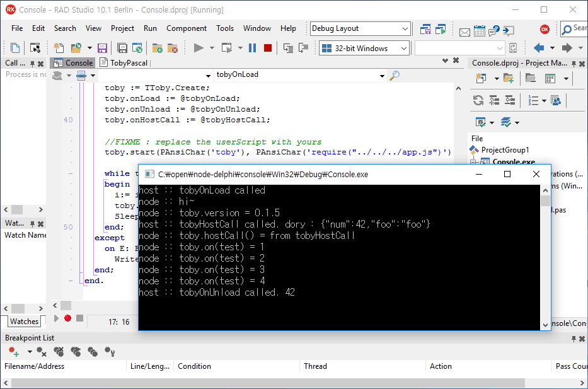Open the Debug Layout combo box
Viewport: 588px width, 389px height.
[360, 28]
